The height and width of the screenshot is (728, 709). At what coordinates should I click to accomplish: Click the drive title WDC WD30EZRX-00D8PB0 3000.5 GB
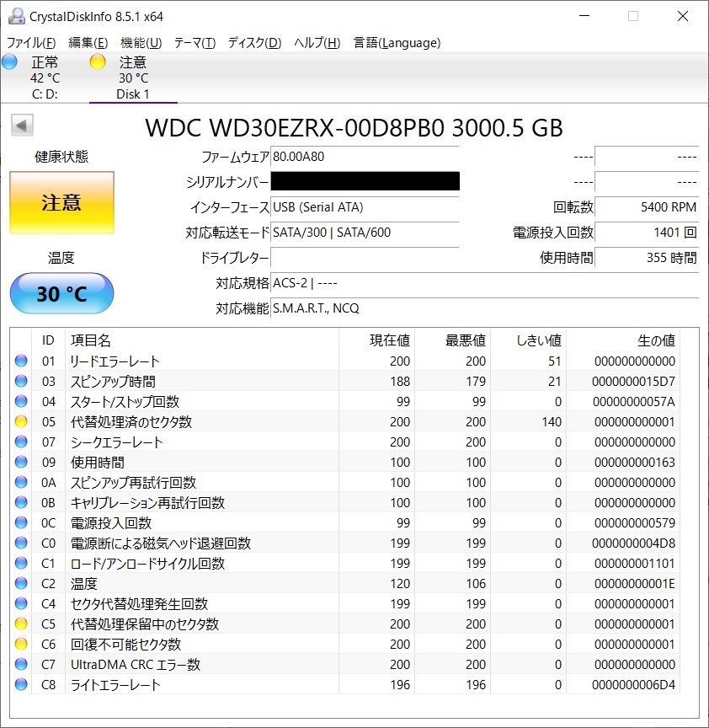tap(354, 128)
